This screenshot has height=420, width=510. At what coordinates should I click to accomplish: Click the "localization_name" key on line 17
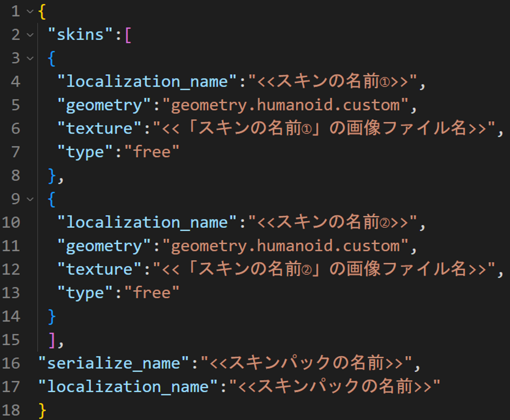coord(128,387)
